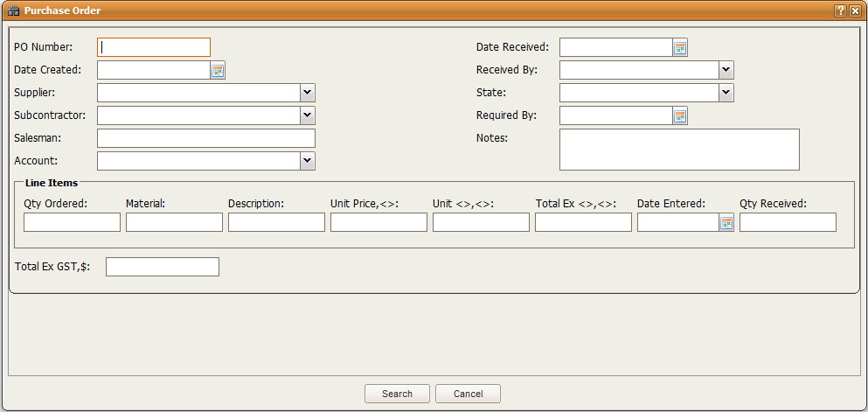Image resolution: width=868 pixels, height=412 pixels.
Task: Expand the Account dropdown
Action: [307, 162]
